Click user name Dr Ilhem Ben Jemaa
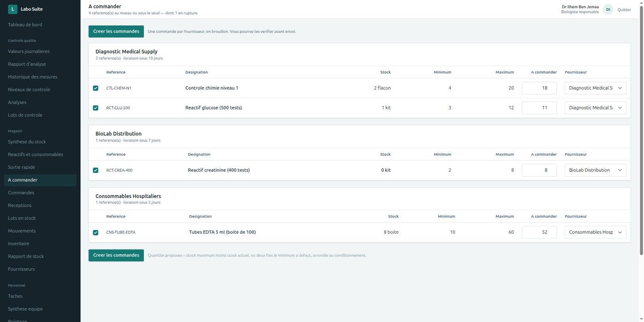 click(x=580, y=7)
